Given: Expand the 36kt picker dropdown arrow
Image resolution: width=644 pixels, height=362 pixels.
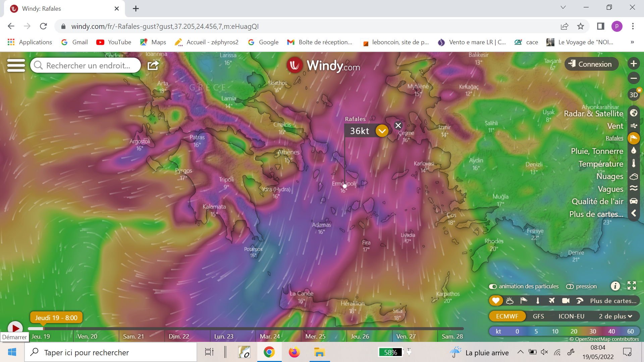Looking at the screenshot, I should point(382,131).
